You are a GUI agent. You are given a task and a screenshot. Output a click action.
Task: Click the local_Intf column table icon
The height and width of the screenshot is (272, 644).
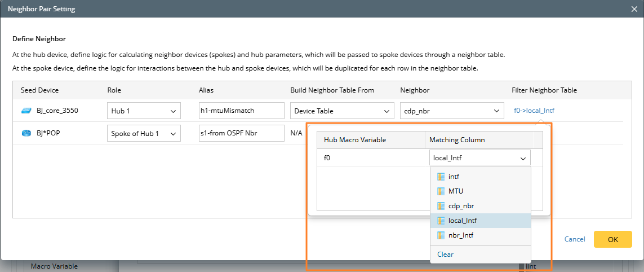coord(441,221)
